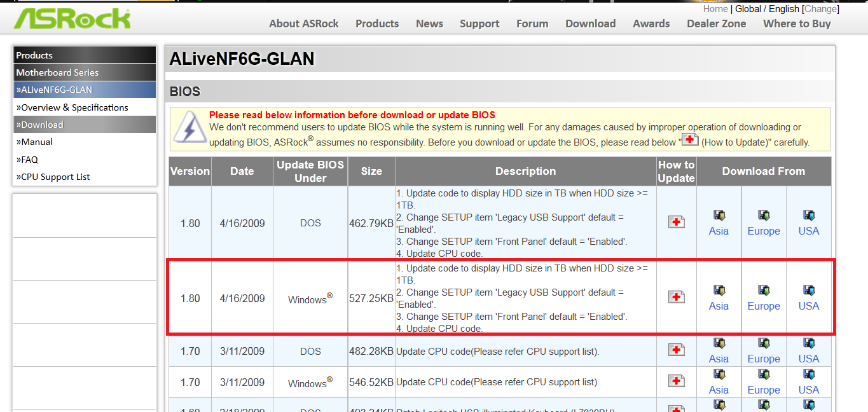Open How to Update icon for 1.80 Windows

pos(677,297)
